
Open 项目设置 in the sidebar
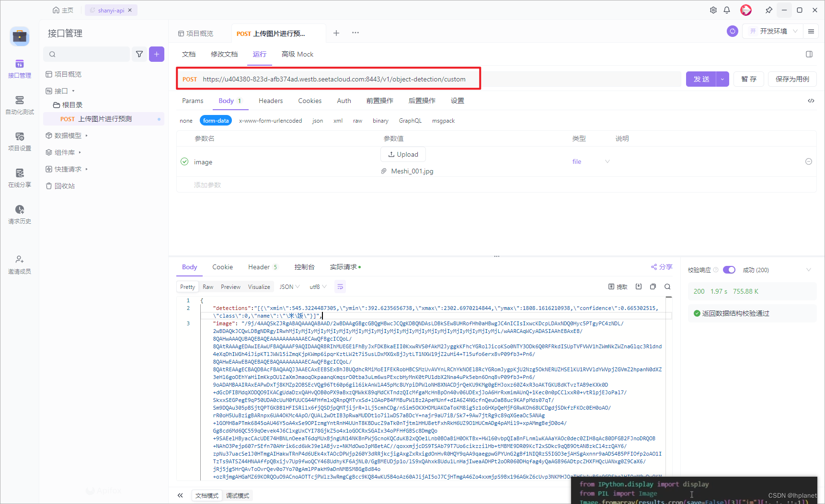[20, 142]
